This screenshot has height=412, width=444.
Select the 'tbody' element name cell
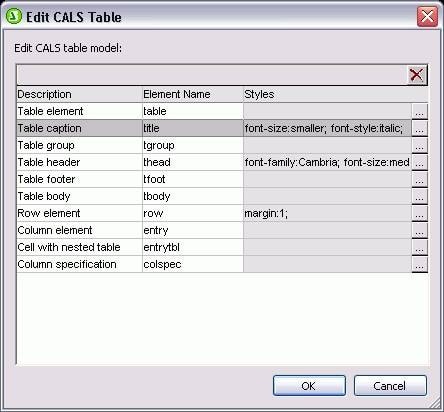coord(193,196)
